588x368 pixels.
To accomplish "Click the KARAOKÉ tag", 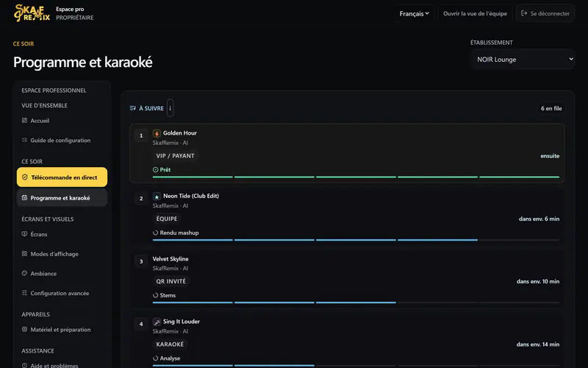I will 170,344.
